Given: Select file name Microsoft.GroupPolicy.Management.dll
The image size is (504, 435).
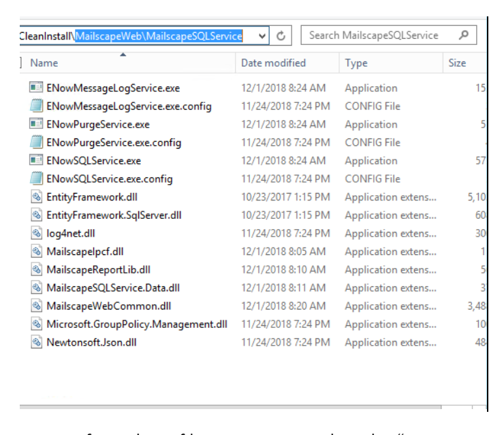Looking at the screenshot, I should pyautogui.click(x=137, y=325).
